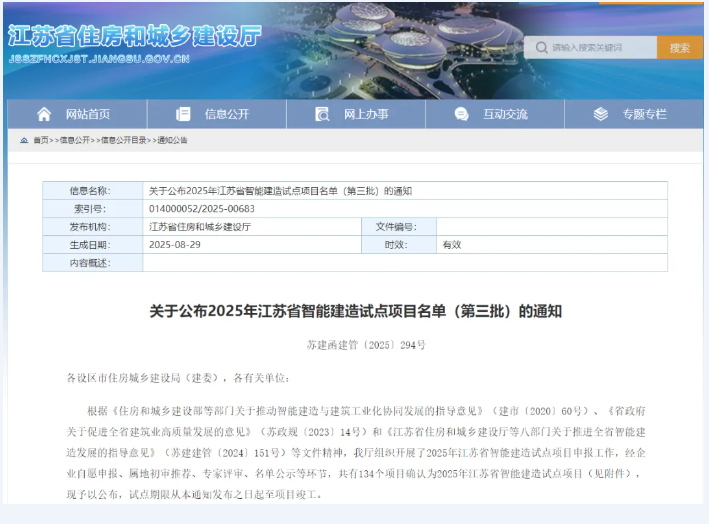Image resolution: width=709 pixels, height=524 pixels.
Task: Open the 专题专栏 menu item
Action: (644, 114)
